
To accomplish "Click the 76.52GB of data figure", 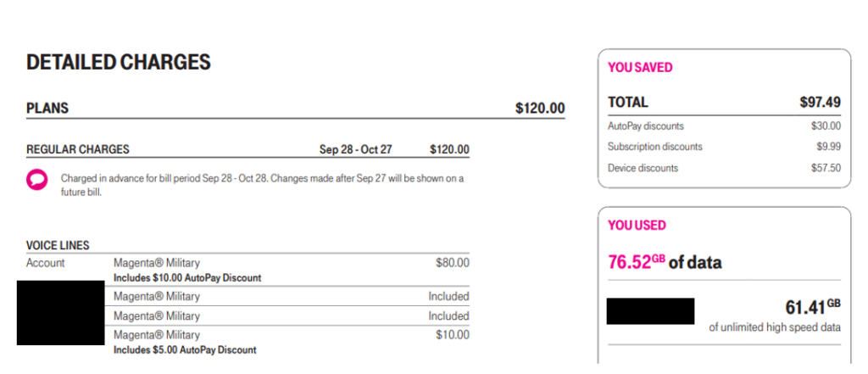I will pos(665,261).
